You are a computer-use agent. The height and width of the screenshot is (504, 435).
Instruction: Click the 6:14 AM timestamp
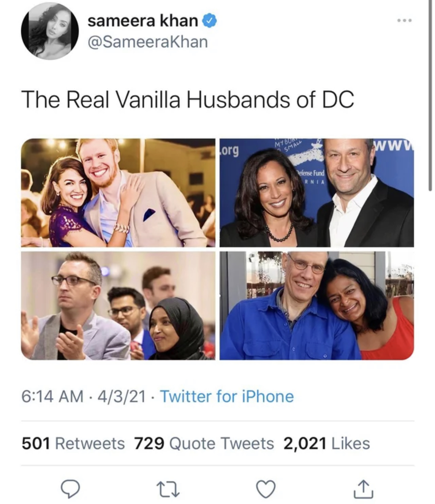[52, 396]
